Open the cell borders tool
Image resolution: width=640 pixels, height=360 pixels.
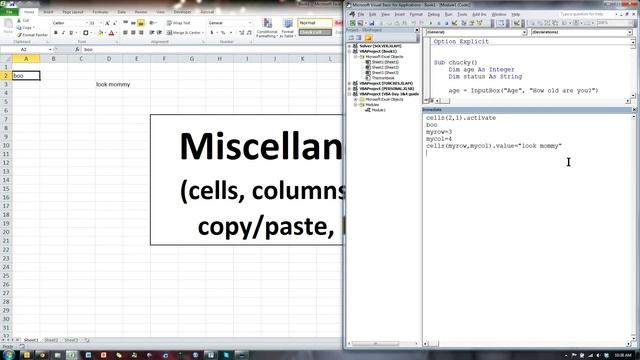coord(85,33)
